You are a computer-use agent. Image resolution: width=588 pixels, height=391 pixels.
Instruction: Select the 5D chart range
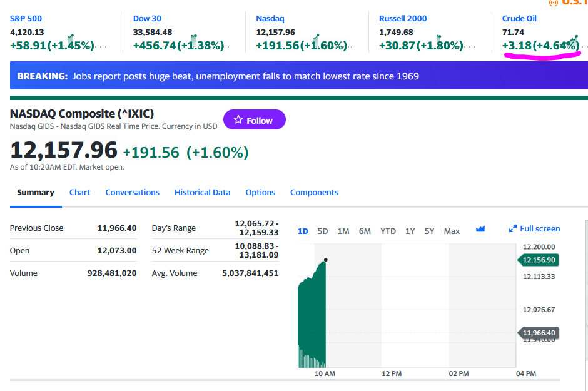coord(323,231)
